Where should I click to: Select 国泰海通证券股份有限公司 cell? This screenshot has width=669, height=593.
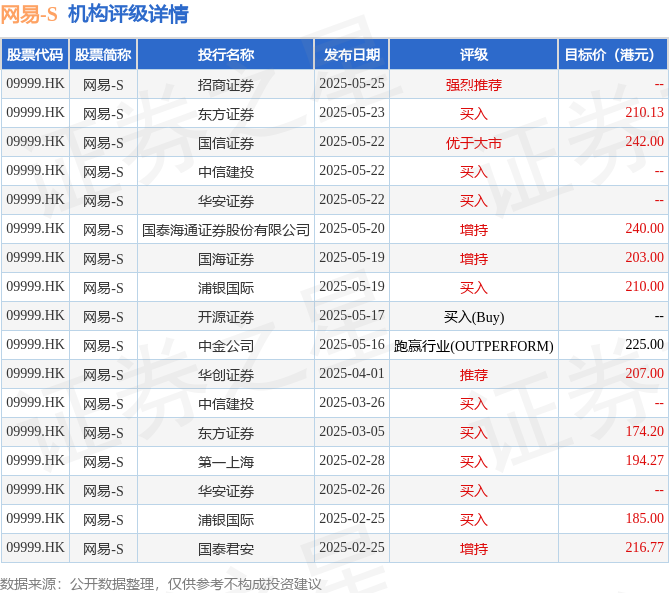[226, 230]
